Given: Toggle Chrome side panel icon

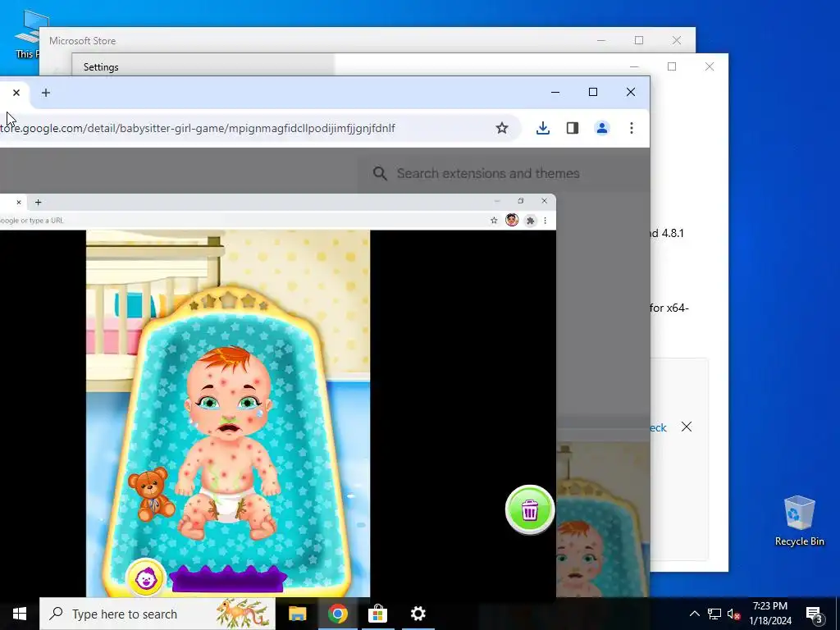Looking at the screenshot, I should [572, 128].
